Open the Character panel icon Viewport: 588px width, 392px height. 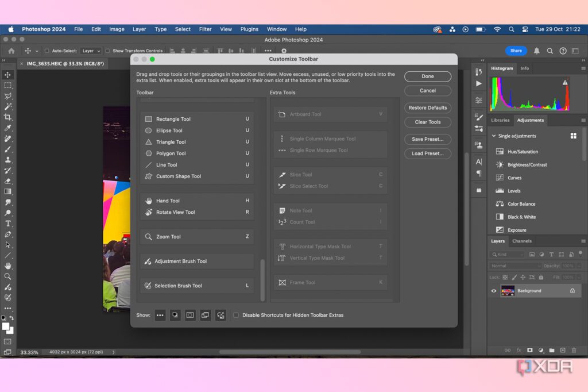(479, 162)
